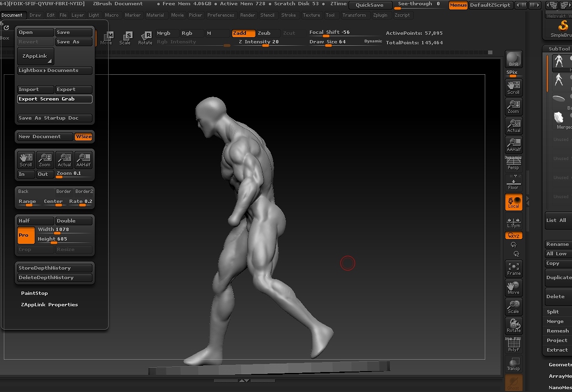572x392 pixels.
Task: Expand the NanoMesh subpalette
Action: pos(560,387)
